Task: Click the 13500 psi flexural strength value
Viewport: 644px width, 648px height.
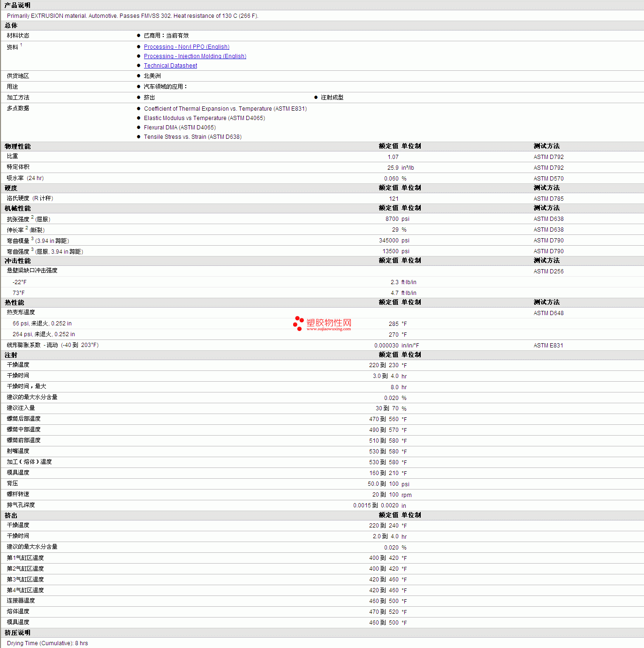Action: point(396,251)
